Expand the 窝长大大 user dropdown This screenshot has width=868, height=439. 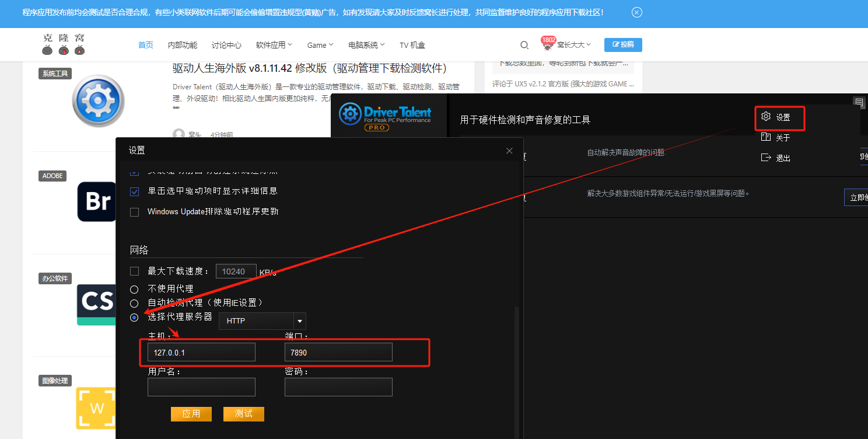tap(574, 45)
